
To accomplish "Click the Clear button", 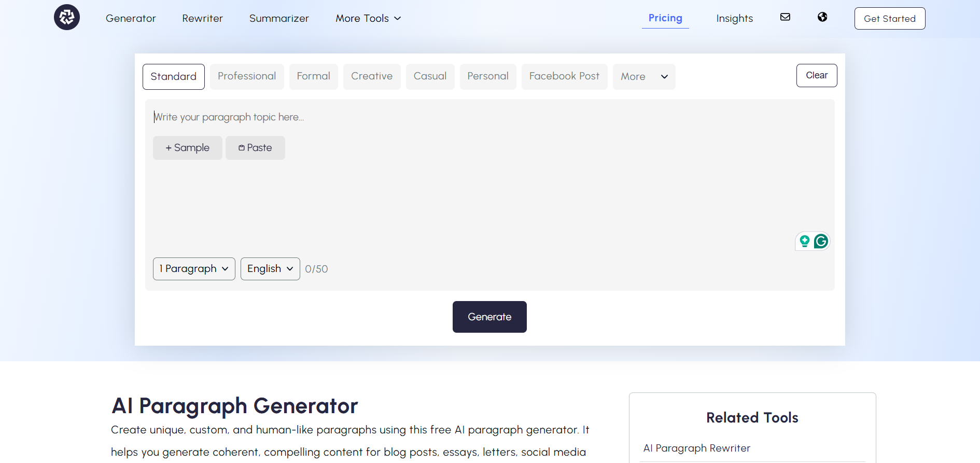I will (817, 75).
